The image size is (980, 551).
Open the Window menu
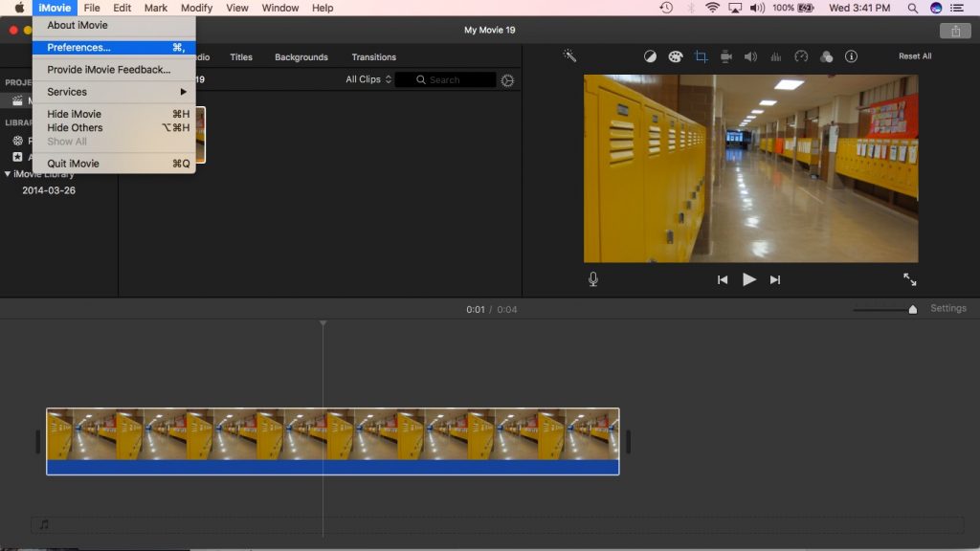[280, 8]
